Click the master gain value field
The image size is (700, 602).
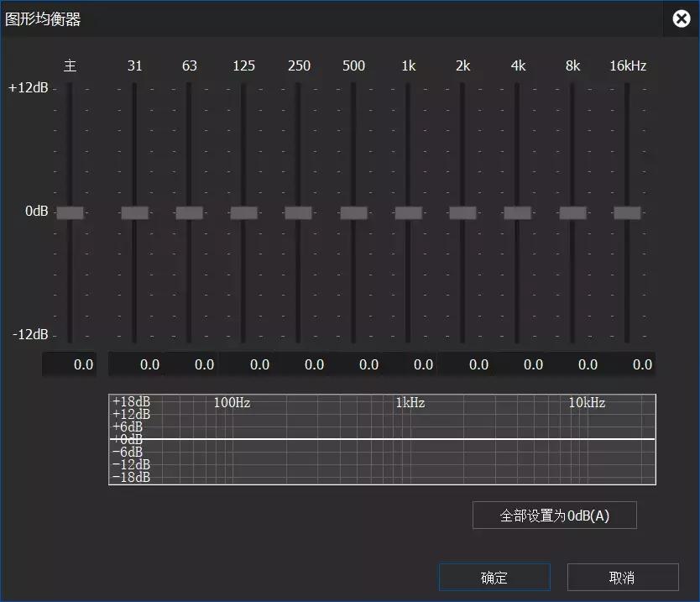click(x=70, y=364)
